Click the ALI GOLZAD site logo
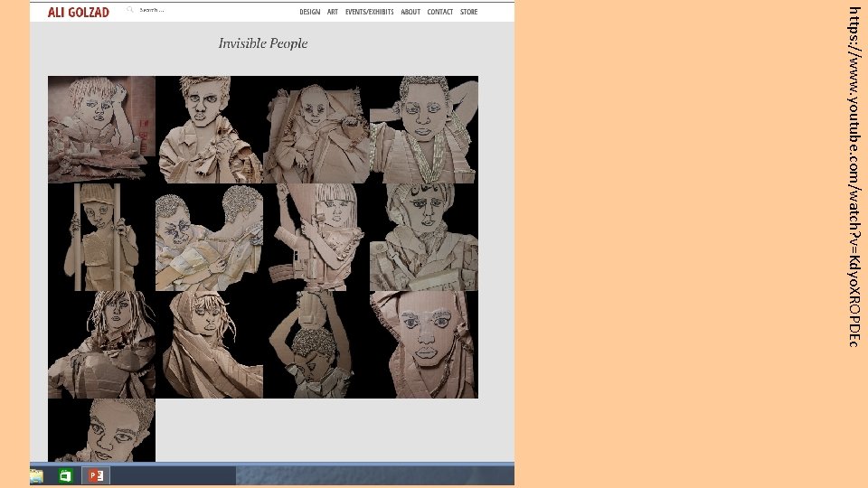 [x=78, y=12]
